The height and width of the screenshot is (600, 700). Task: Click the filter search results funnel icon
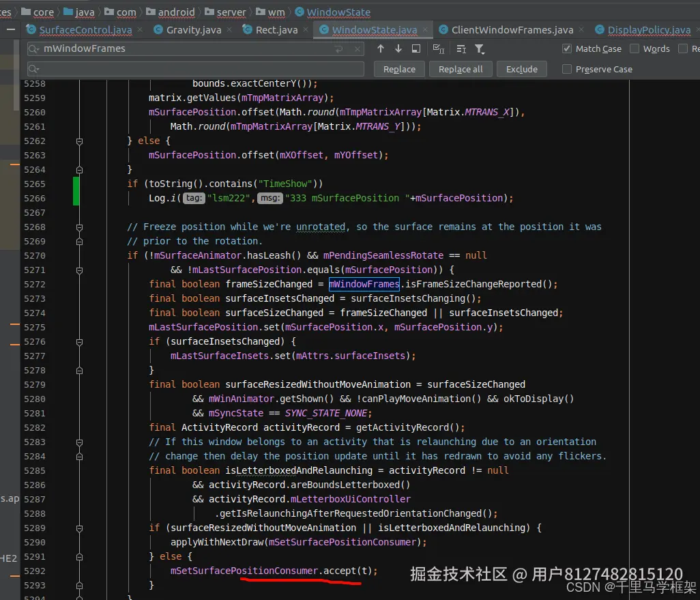(480, 48)
